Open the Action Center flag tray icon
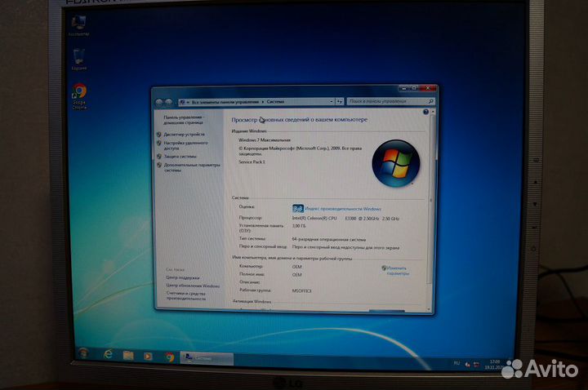The image size is (588, 390). click(x=467, y=364)
